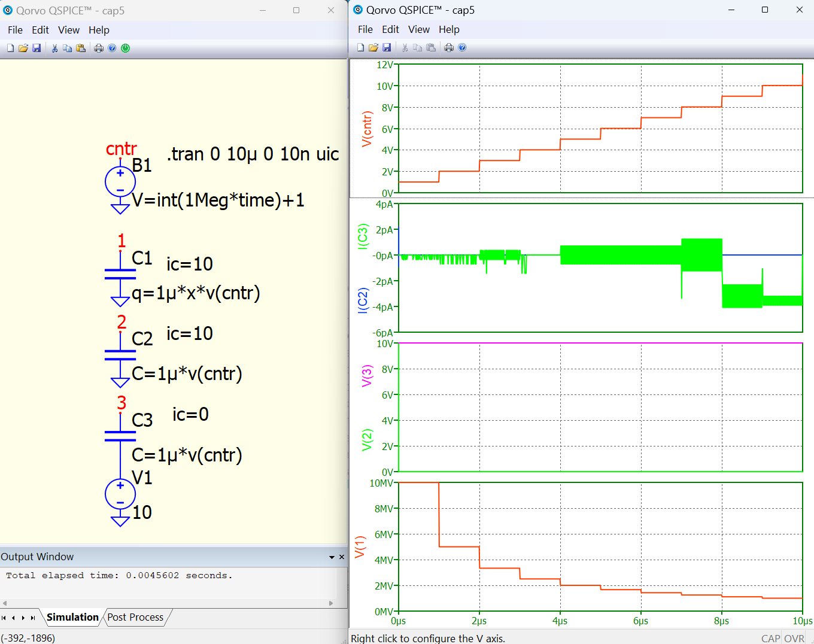Switch to the Post Process tab
Viewport: 814px width, 644px height.
[x=135, y=617]
